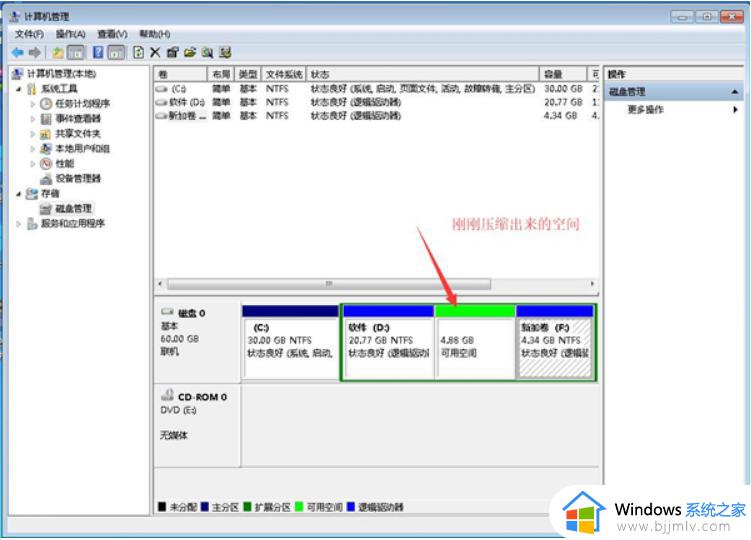Click the 磁盘管理 header in the actions pane
The width and height of the screenshot is (751, 540).
[674, 92]
